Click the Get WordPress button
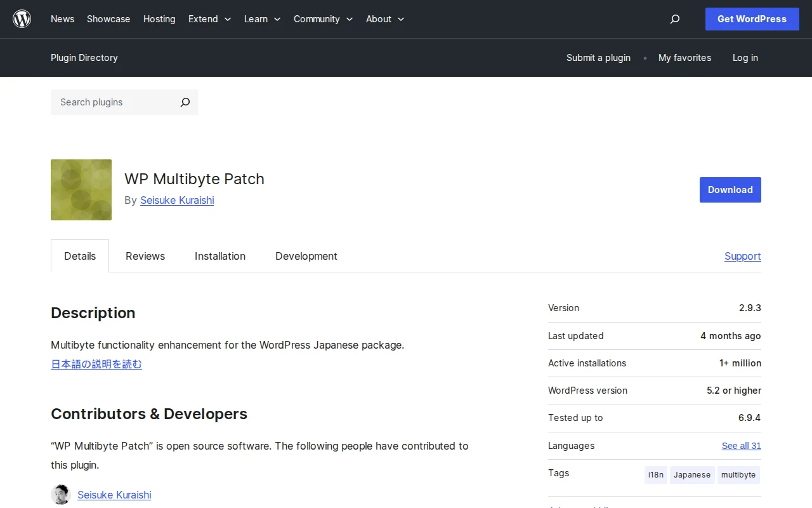This screenshot has height=508, width=812. pyautogui.click(x=752, y=19)
